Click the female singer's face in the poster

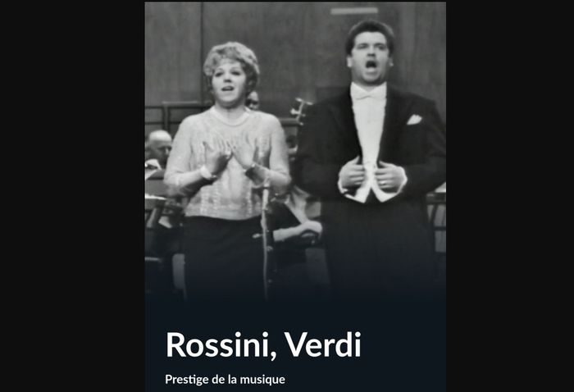[x=230, y=84]
